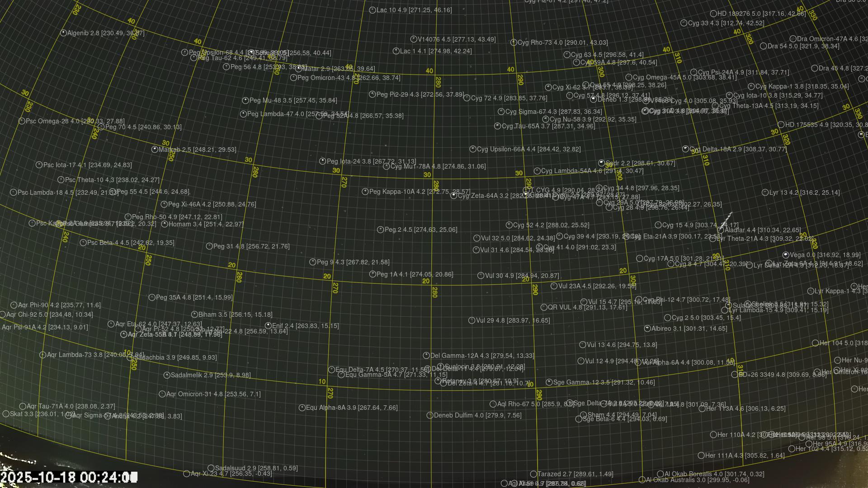Click the Deneb Dulfim star label
The height and width of the screenshot is (488, 868).
pyautogui.click(x=477, y=415)
